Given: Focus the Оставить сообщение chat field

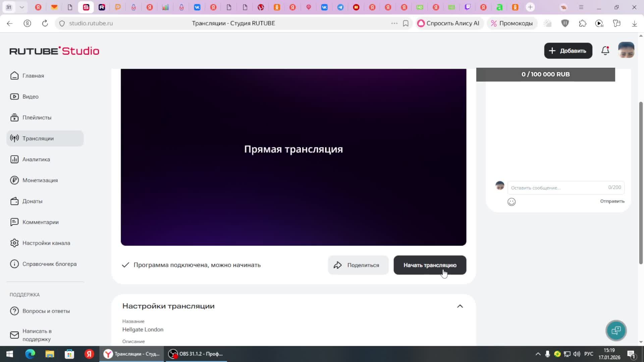Looking at the screenshot, I should [x=557, y=188].
